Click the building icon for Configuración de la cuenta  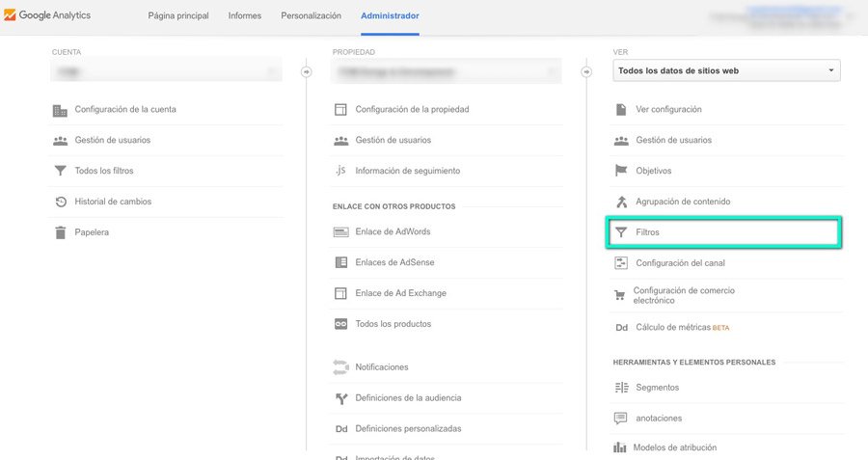(60, 110)
